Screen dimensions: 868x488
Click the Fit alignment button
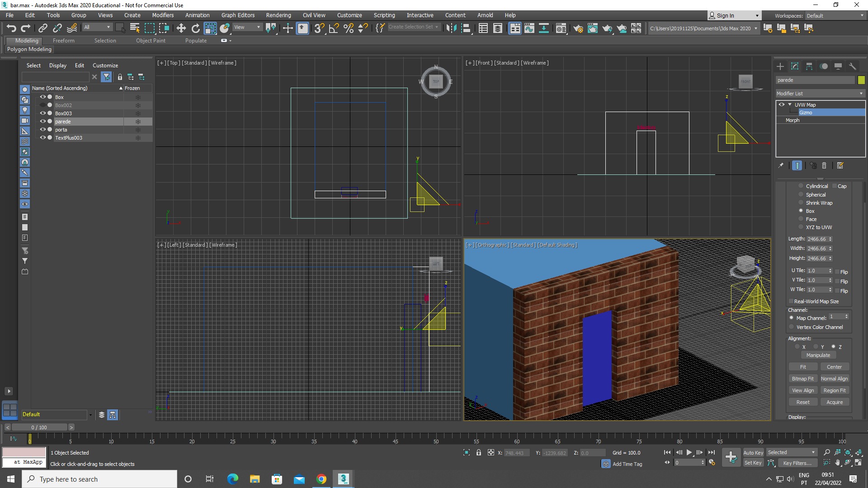click(x=803, y=367)
